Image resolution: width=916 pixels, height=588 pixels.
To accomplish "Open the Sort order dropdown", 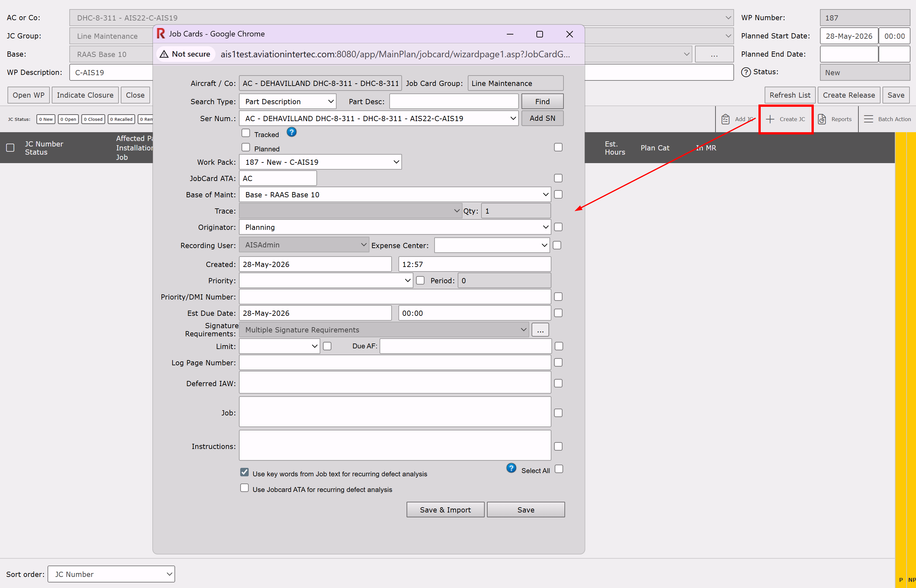I will coord(111,574).
